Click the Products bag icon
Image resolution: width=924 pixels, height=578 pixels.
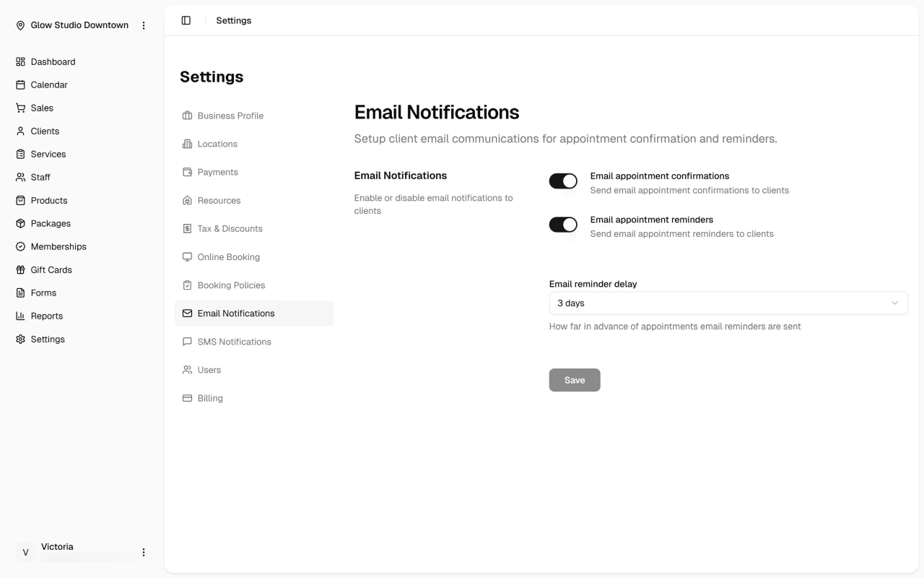tap(20, 200)
